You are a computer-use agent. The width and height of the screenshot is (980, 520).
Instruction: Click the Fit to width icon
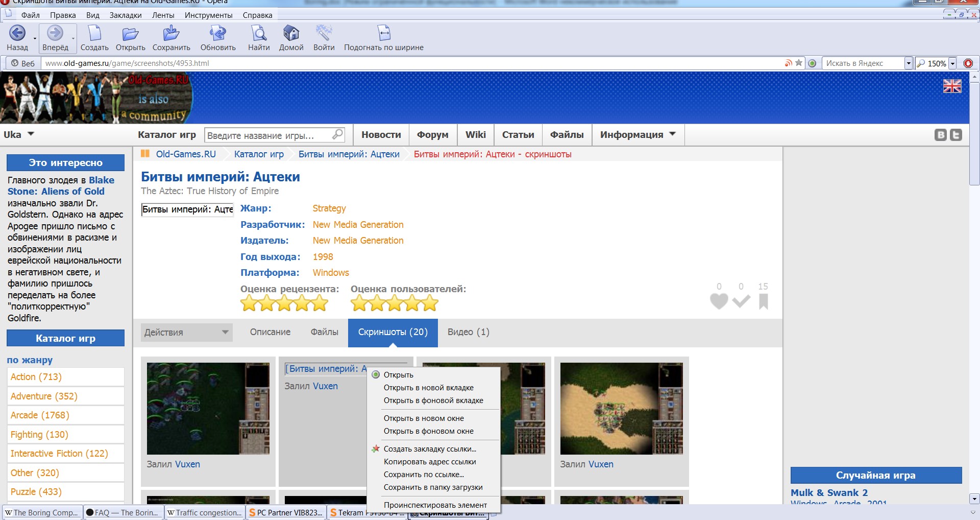click(383, 34)
